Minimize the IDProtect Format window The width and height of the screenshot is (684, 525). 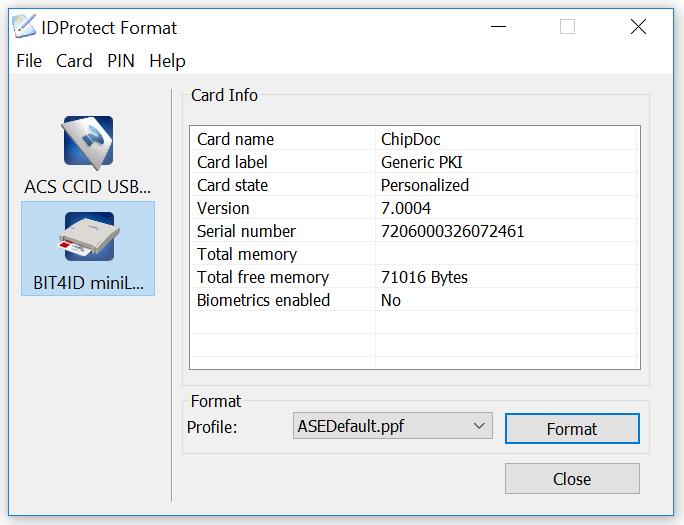(498, 27)
